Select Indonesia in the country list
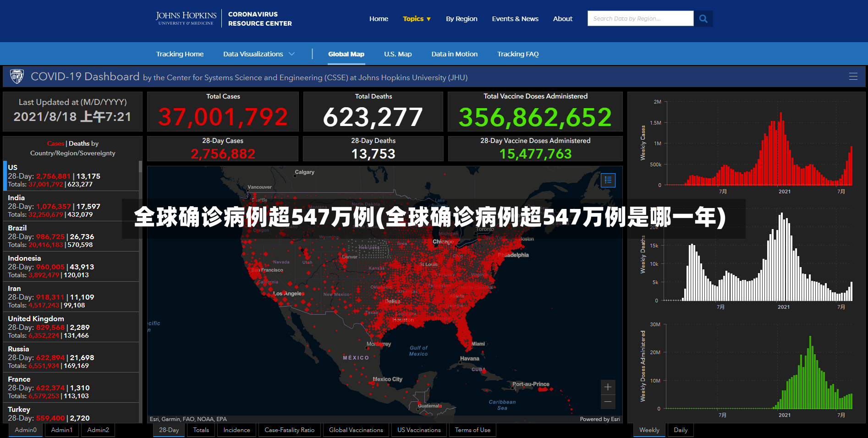 coord(71,266)
